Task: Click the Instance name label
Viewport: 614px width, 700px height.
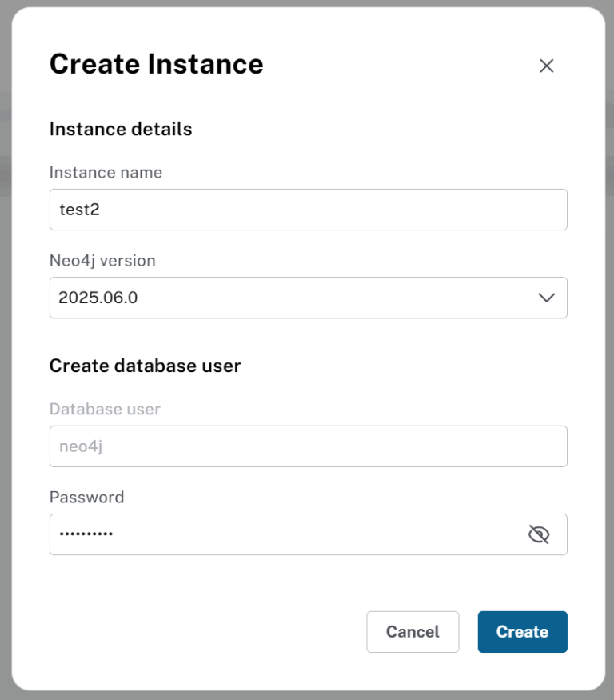Action: 106,172
